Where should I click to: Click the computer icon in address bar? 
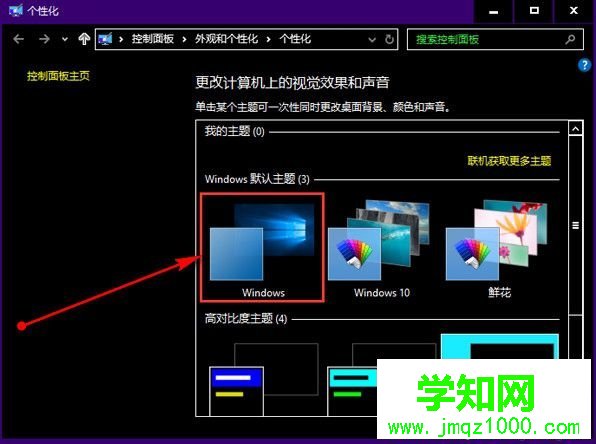tap(105, 39)
